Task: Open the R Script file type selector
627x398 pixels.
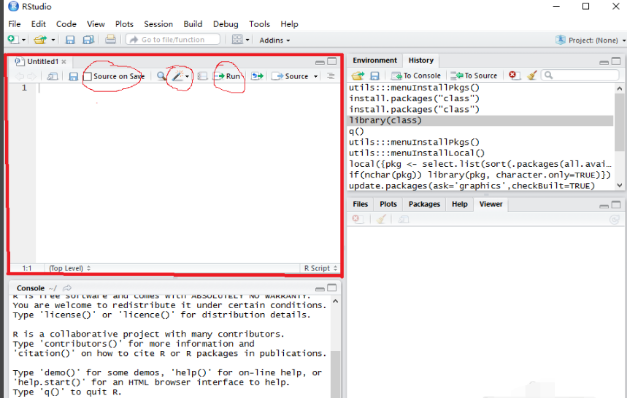Action: point(320,268)
